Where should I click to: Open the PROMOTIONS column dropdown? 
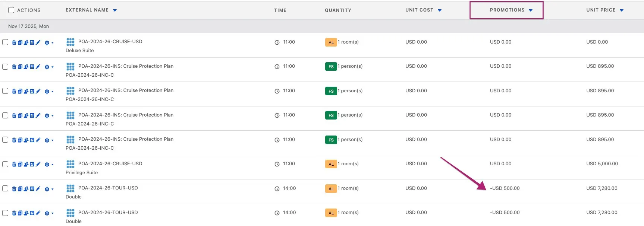(531, 10)
